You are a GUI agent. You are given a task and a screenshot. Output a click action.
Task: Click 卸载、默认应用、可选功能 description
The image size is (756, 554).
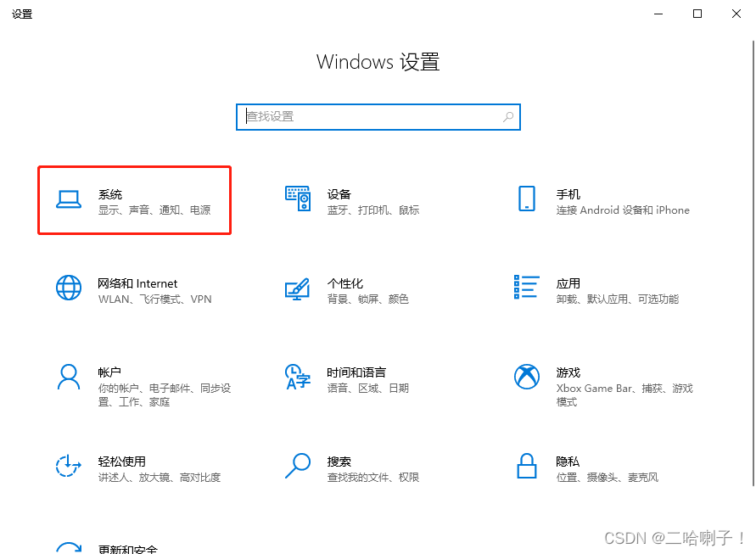(x=617, y=299)
